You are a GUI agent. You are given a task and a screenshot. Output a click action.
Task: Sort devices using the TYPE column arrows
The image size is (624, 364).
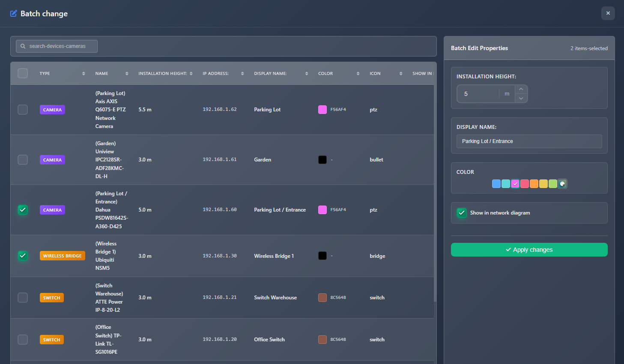point(83,73)
